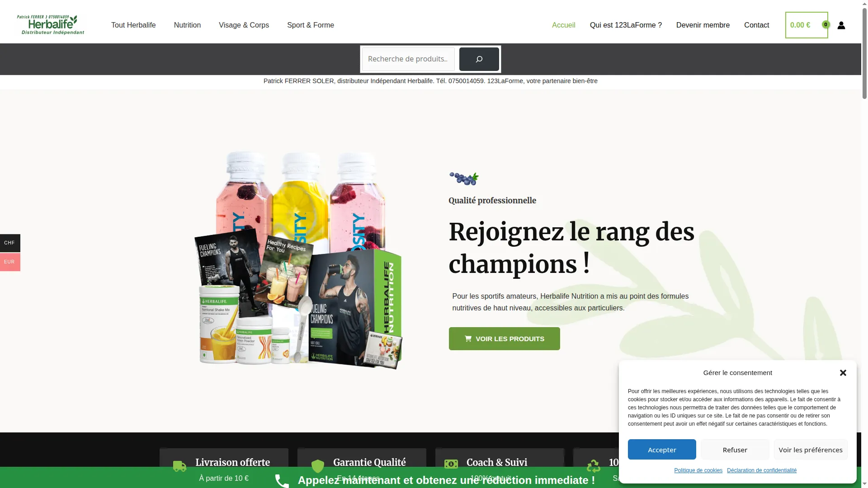Click the Herbalife distributor logo
This screenshot has width=868, height=488.
pyautogui.click(x=51, y=25)
